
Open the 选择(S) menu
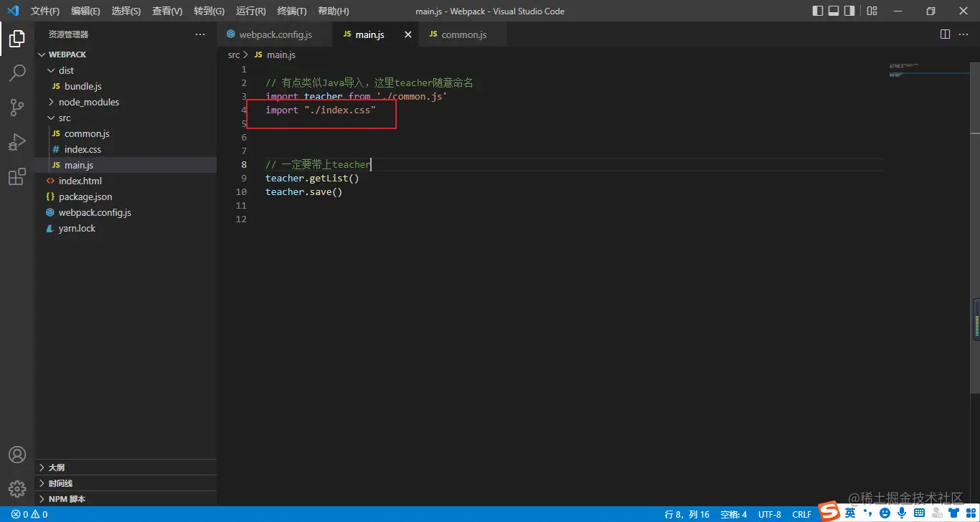click(x=126, y=11)
